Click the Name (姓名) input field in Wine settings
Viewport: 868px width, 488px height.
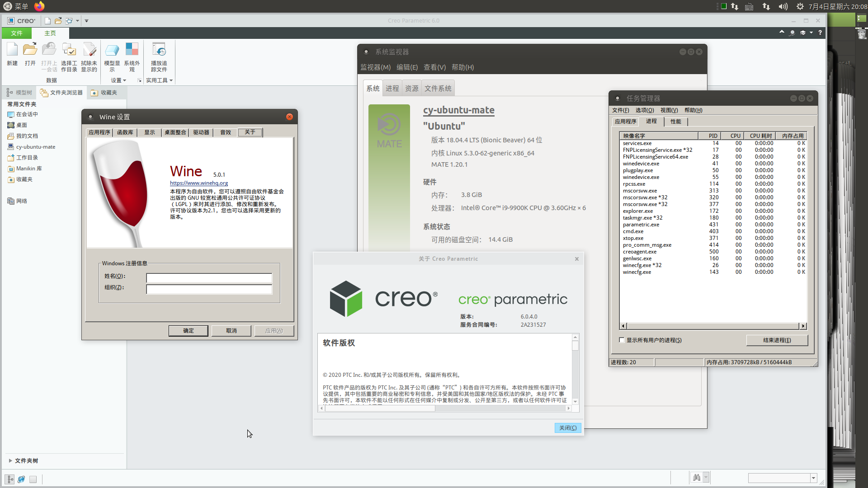click(209, 278)
